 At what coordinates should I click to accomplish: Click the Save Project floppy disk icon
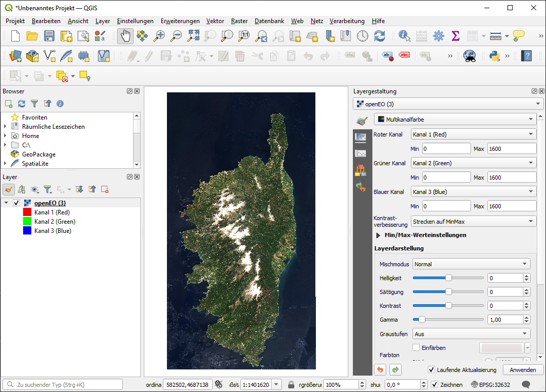[x=49, y=36]
